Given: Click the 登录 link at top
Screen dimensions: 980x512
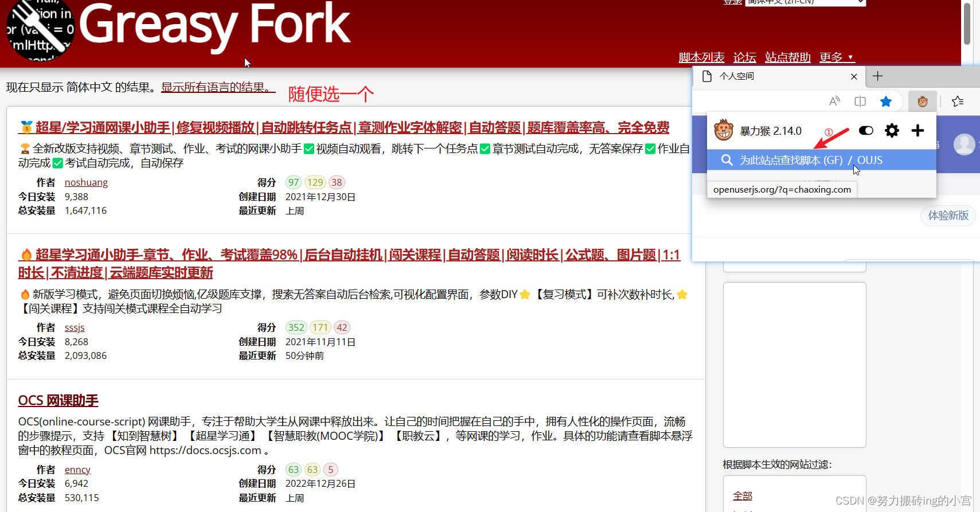Looking at the screenshot, I should 732,2.
